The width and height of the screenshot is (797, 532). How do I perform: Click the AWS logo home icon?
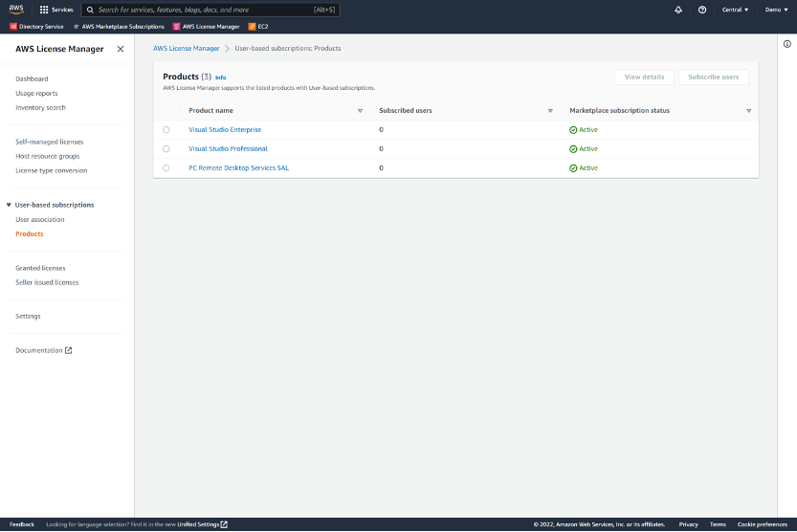click(x=16, y=10)
